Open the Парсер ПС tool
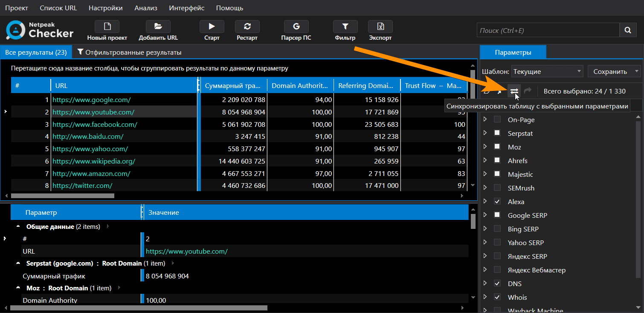This screenshot has height=313, width=644. tap(296, 27)
